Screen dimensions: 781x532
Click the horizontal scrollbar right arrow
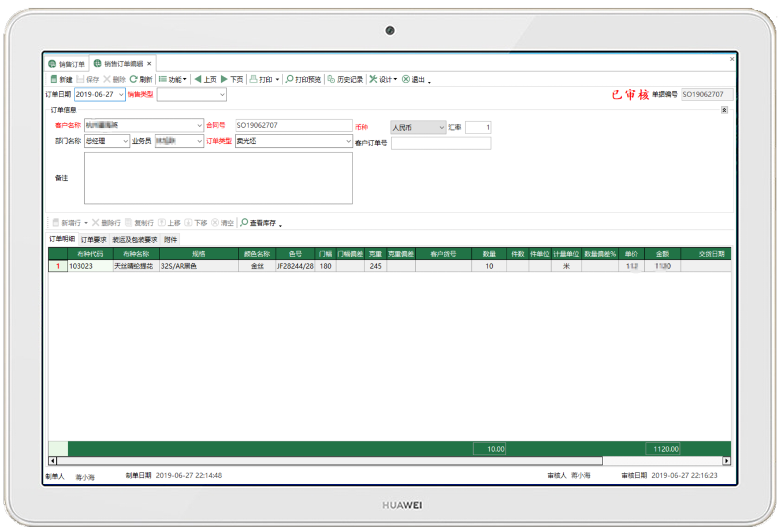tap(727, 461)
